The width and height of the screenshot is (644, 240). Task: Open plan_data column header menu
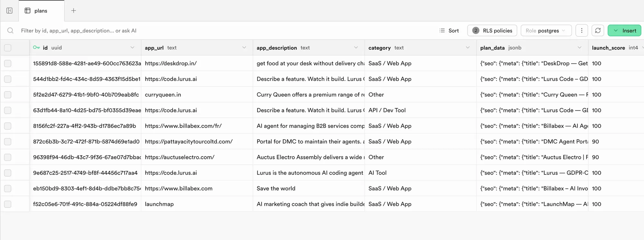(x=579, y=48)
